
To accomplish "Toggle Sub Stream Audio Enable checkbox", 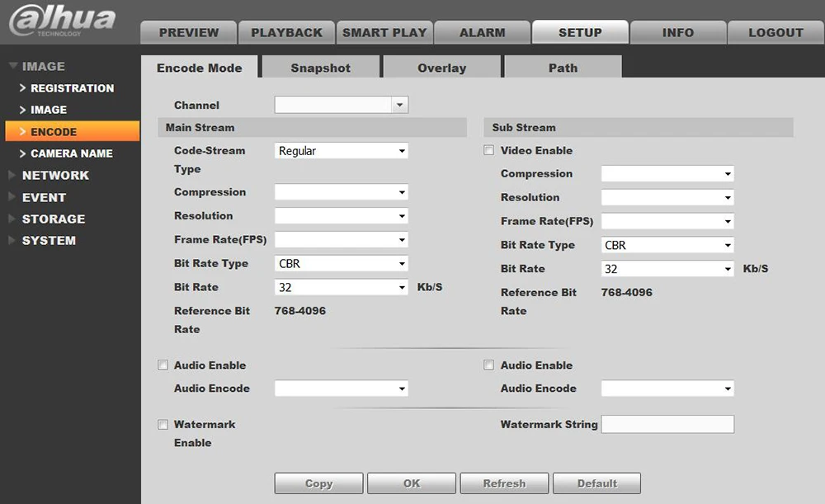I will [488, 365].
